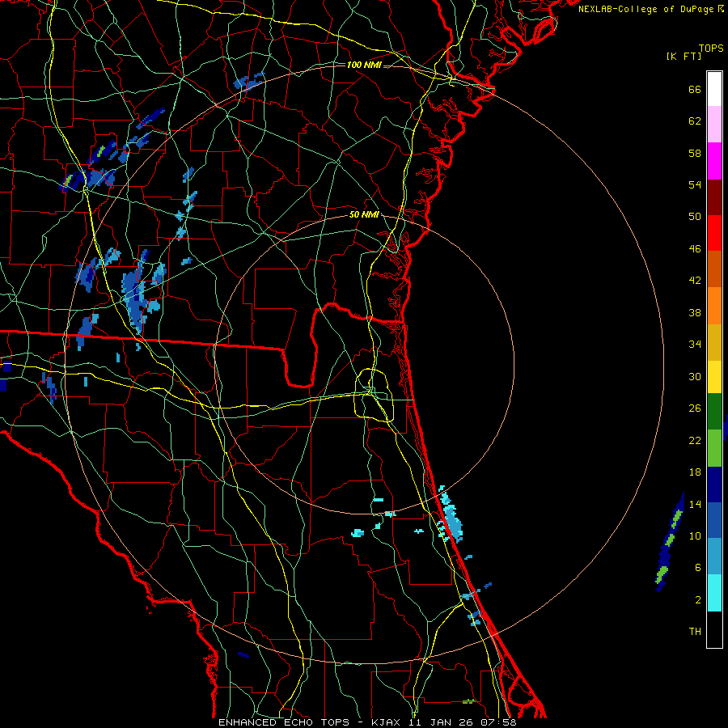Image resolution: width=728 pixels, height=728 pixels.
Task: Select the legend value "58"
Action: [695, 153]
